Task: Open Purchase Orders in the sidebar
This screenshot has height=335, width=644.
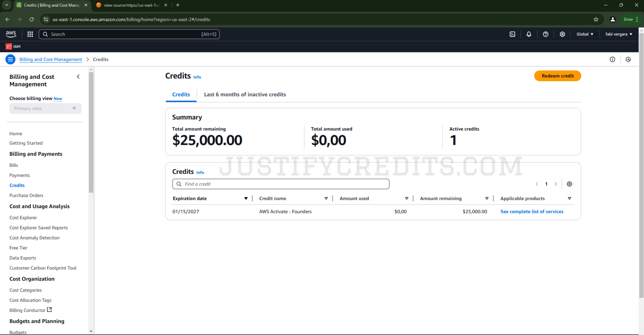Action: (26, 196)
